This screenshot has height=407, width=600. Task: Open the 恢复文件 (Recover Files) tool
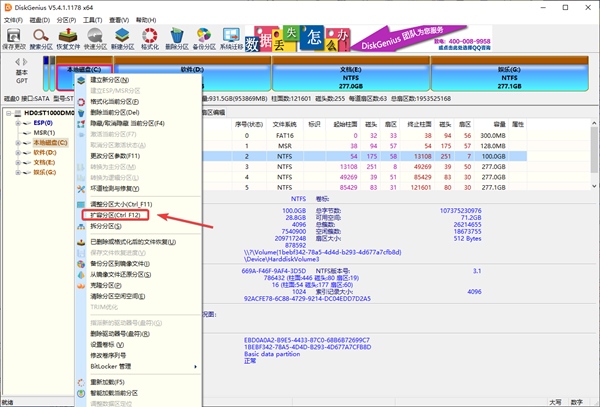click(x=69, y=38)
